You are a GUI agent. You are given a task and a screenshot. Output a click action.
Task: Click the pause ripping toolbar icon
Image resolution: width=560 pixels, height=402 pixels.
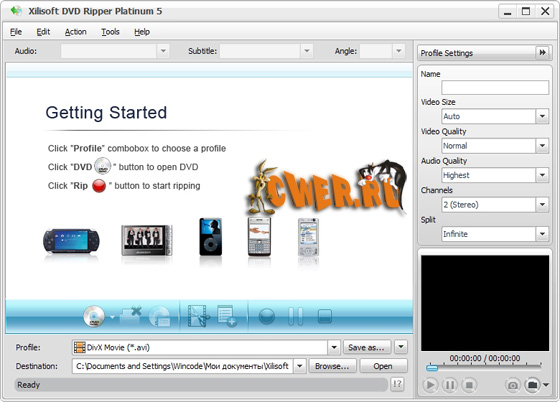point(295,316)
